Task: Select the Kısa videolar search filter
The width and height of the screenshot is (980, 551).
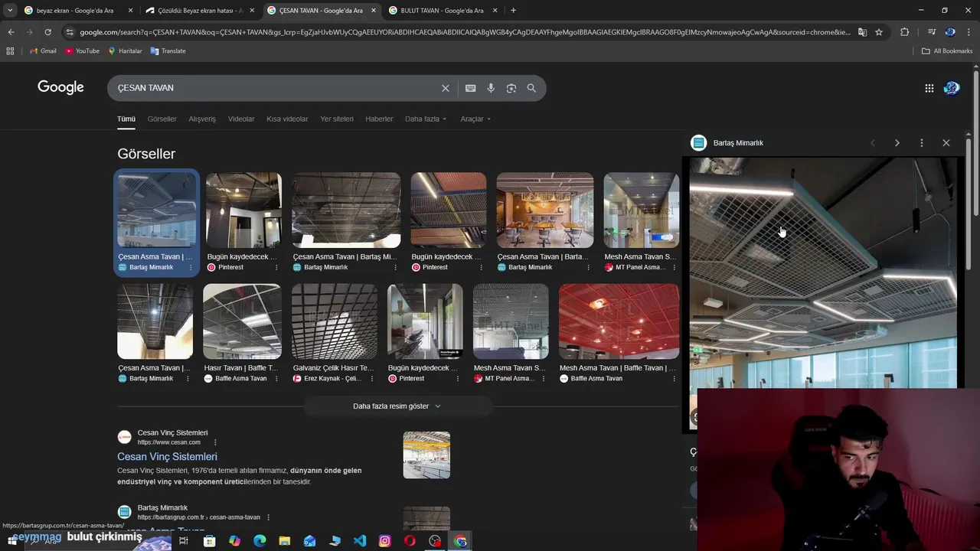Action: tap(287, 119)
